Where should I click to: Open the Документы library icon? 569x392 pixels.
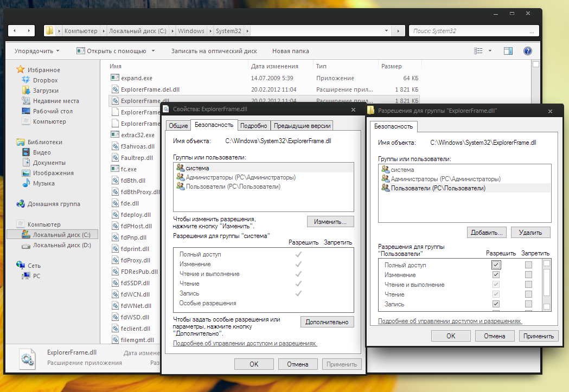(x=25, y=163)
